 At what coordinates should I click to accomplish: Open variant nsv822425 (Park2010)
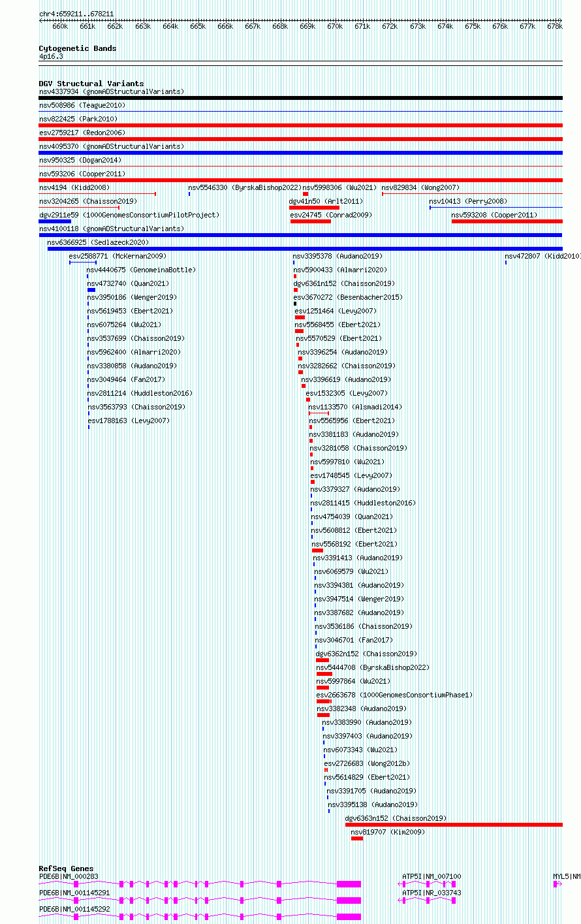[78, 119]
